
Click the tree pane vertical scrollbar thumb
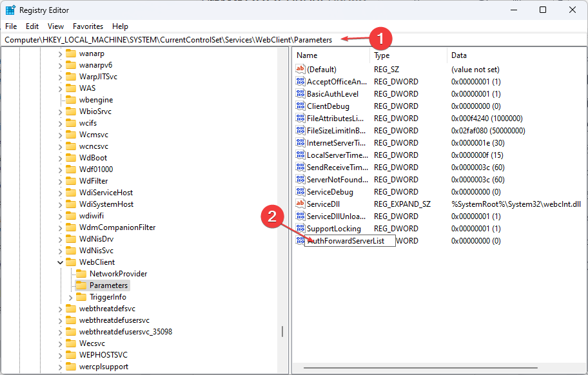click(x=282, y=331)
